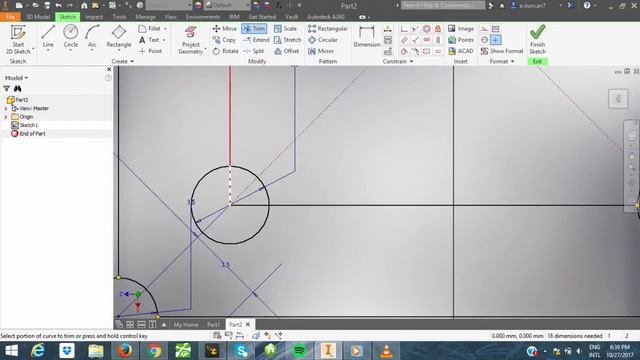Open Firefox from the taskbar
The width and height of the screenshot is (640, 360).
[124, 351]
